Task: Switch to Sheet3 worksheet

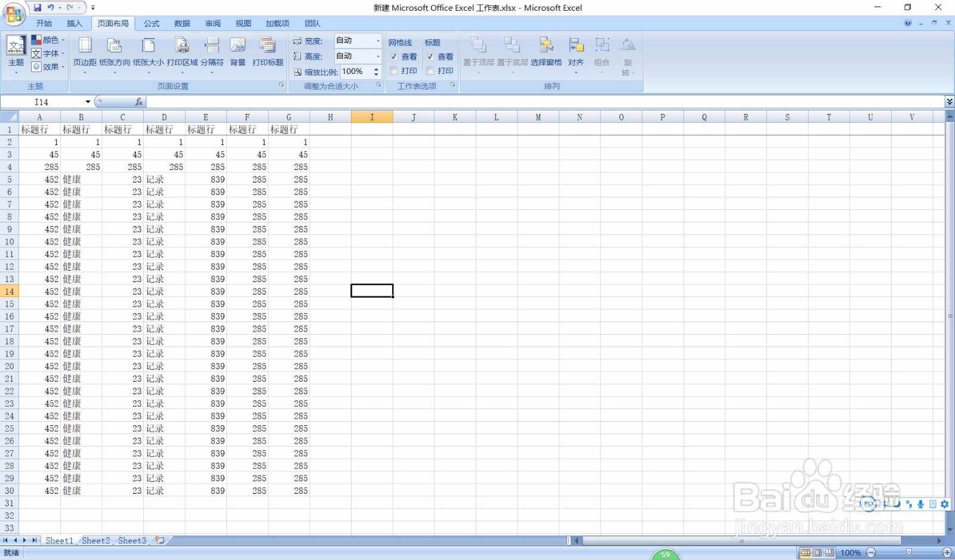Action: (x=132, y=540)
